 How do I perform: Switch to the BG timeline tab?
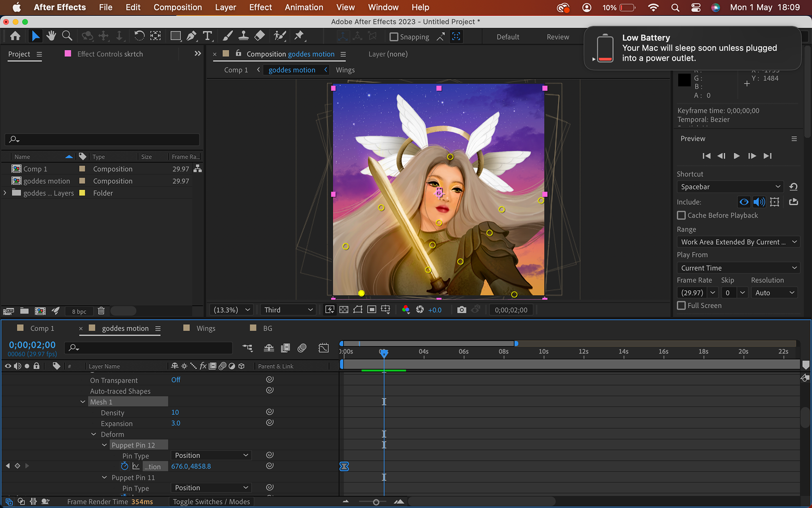(267, 328)
